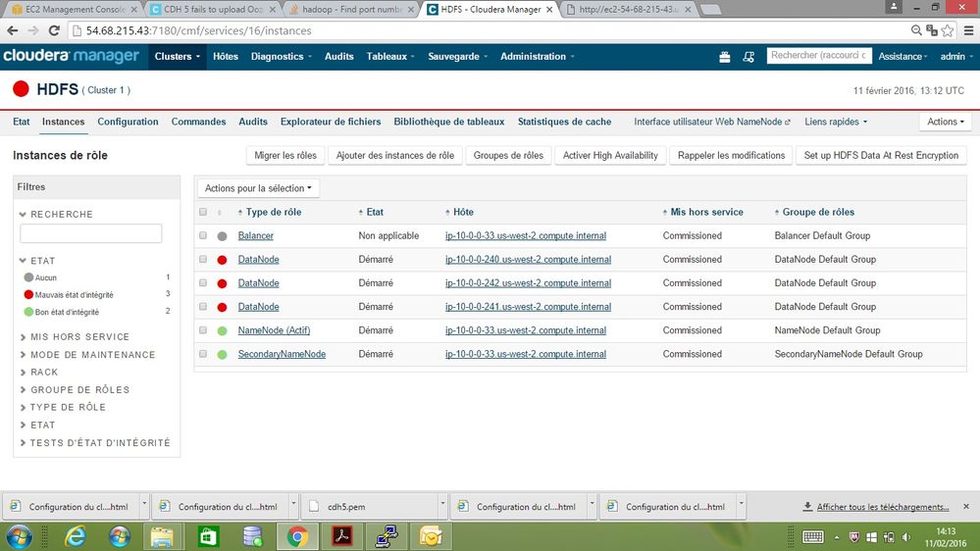The width and height of the screenshot is (980, 551).
Task: Expand the GROUPE DE RÔLES filter
Action: 74,390
